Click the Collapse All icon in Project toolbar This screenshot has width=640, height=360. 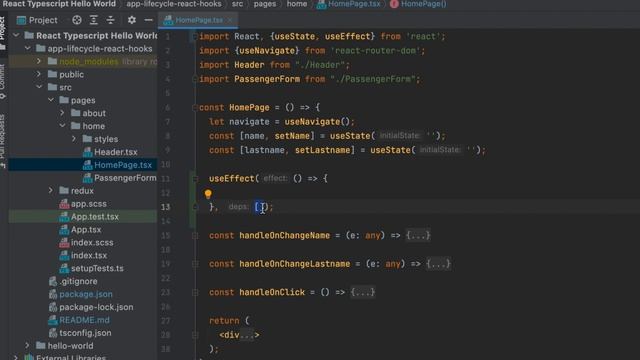(x=110, y=20)
